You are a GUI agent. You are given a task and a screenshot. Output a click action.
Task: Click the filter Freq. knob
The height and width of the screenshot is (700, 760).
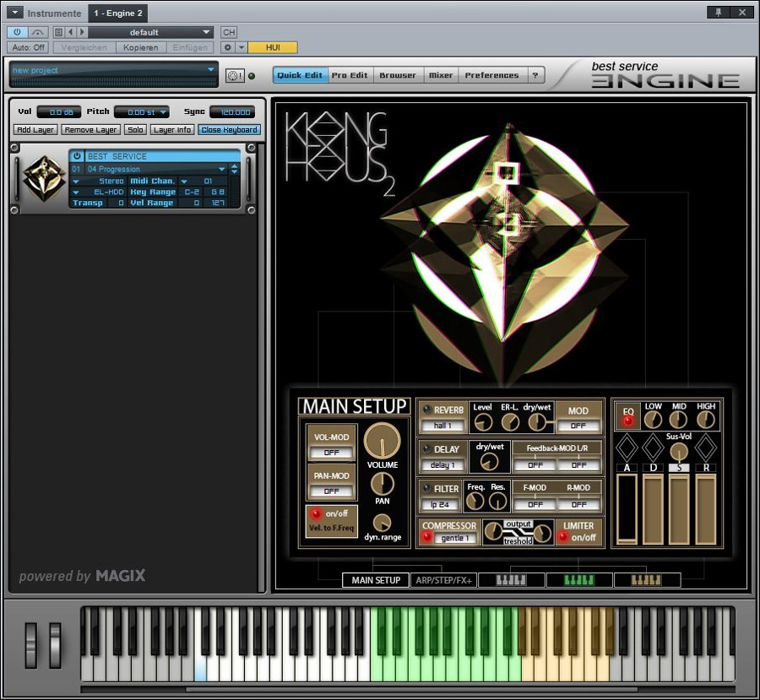click(x=475, y=502)
